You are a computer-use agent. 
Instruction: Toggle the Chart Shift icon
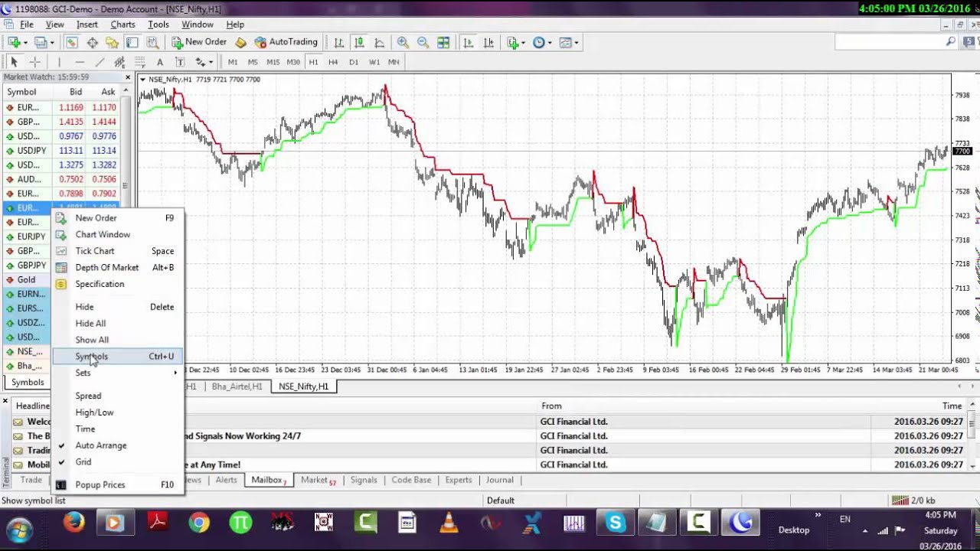pos(488,43)
